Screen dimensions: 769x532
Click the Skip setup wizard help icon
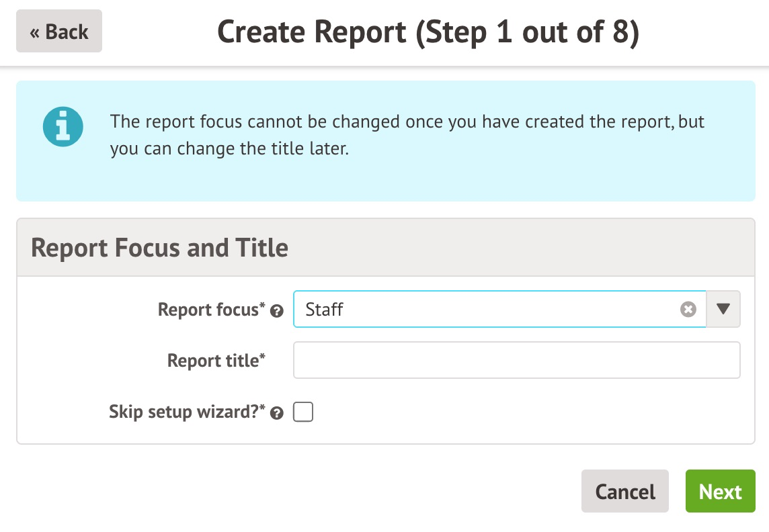tap(276, 414)
